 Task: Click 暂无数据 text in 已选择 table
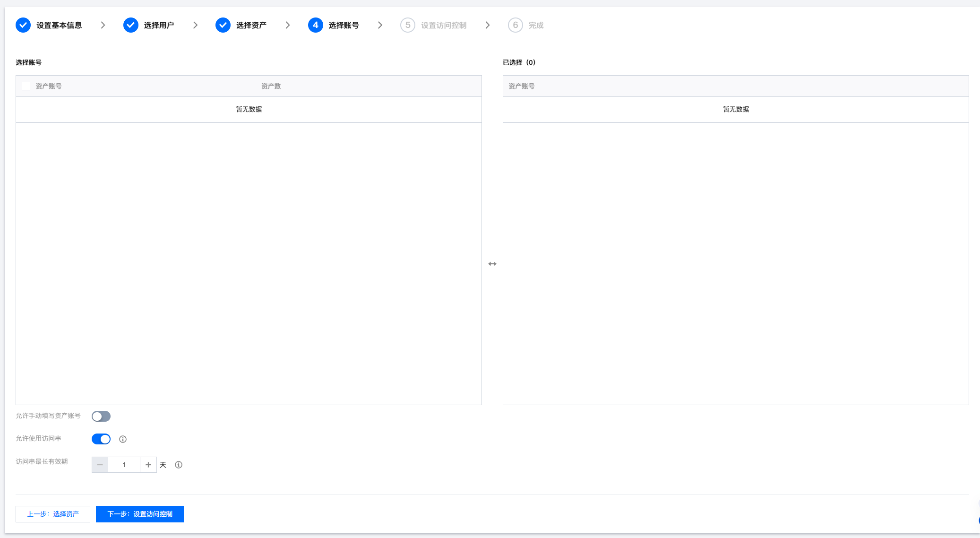(736, 109)
